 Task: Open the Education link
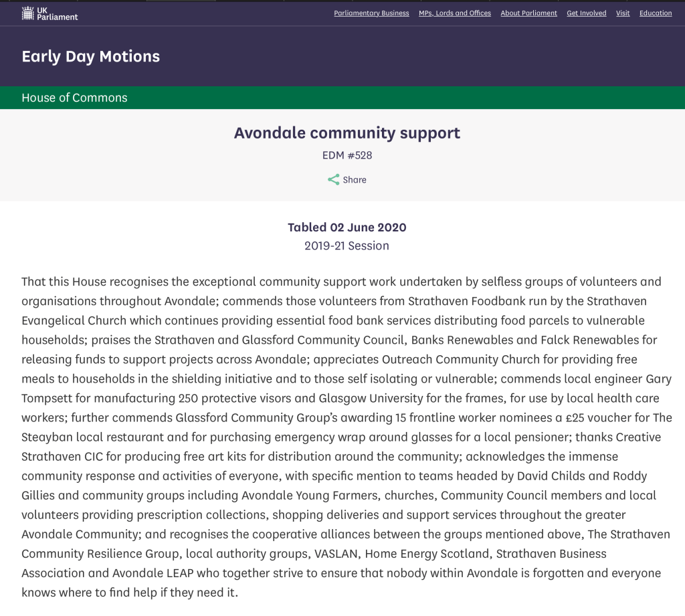coord(656,13)
